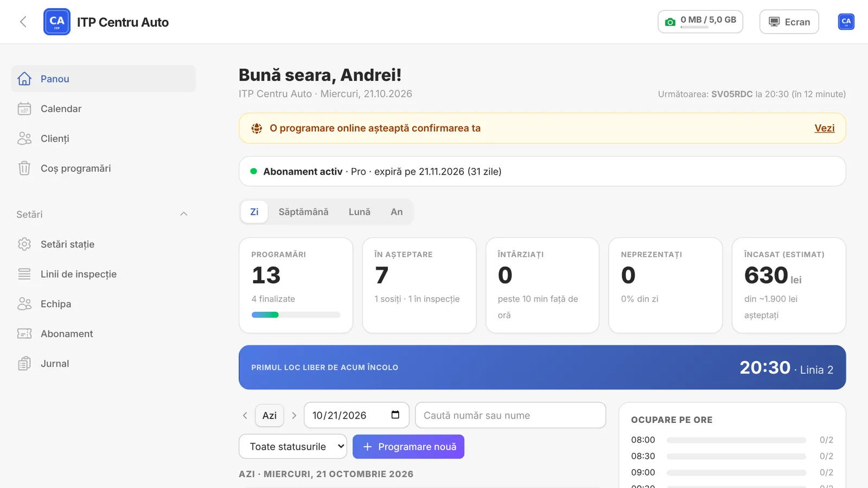Open the ITP Centru Auto CA logo
This screenshot has width=868, height=488.
[57, 22]
